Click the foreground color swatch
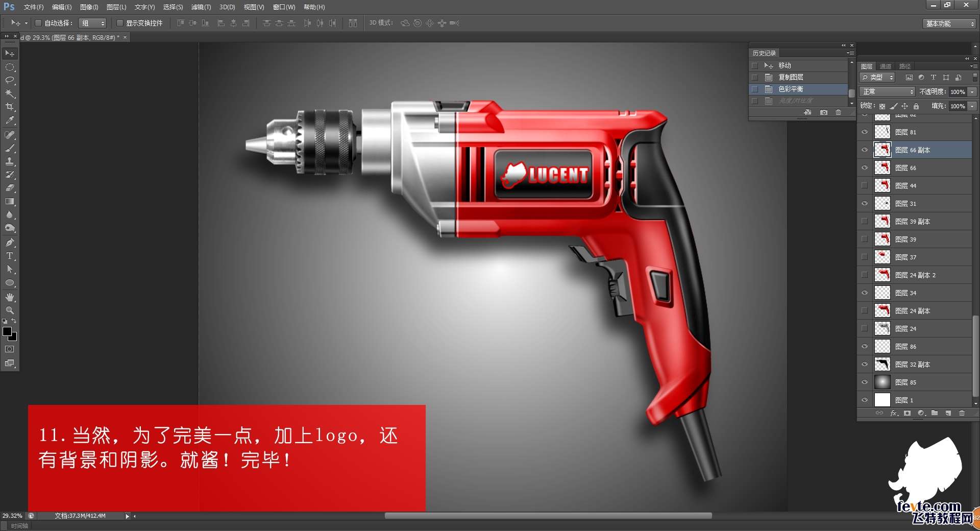Screen dimensions: 980x531 (x=7, y=332)
